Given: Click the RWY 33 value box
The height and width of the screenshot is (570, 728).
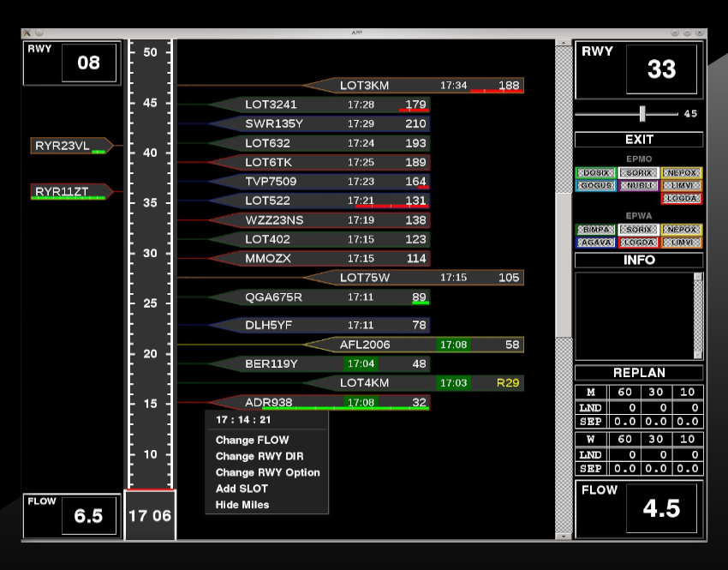Looking at the screenshot, I should coord(661,69).
